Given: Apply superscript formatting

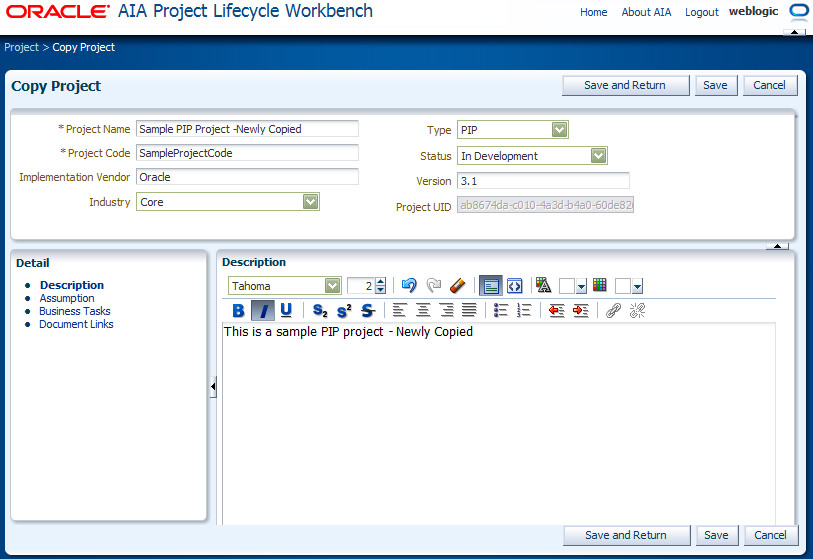Looking at the screenshot, I should pyautogui.click(x=344, y=311).
